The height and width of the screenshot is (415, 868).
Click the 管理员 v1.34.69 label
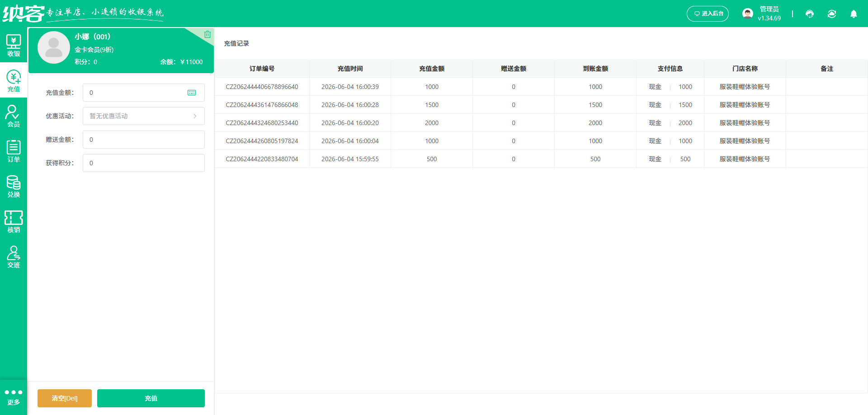point(769,14)
